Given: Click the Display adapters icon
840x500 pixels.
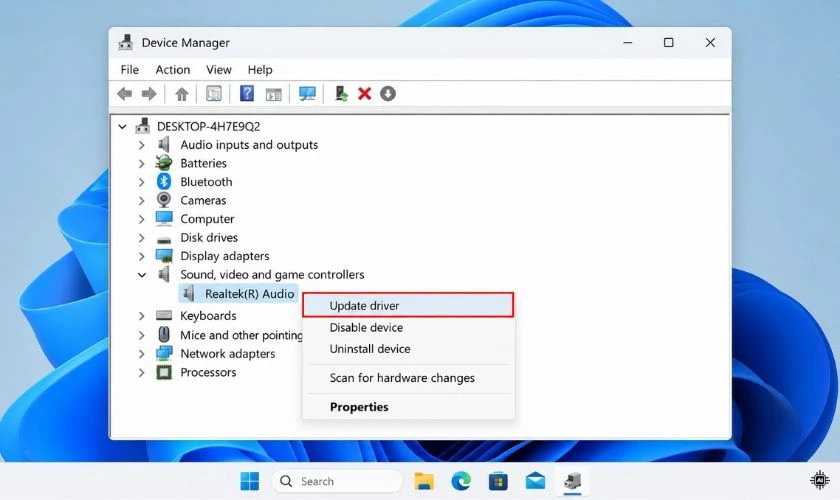Looking at the screenshot, I should [164, 256].
